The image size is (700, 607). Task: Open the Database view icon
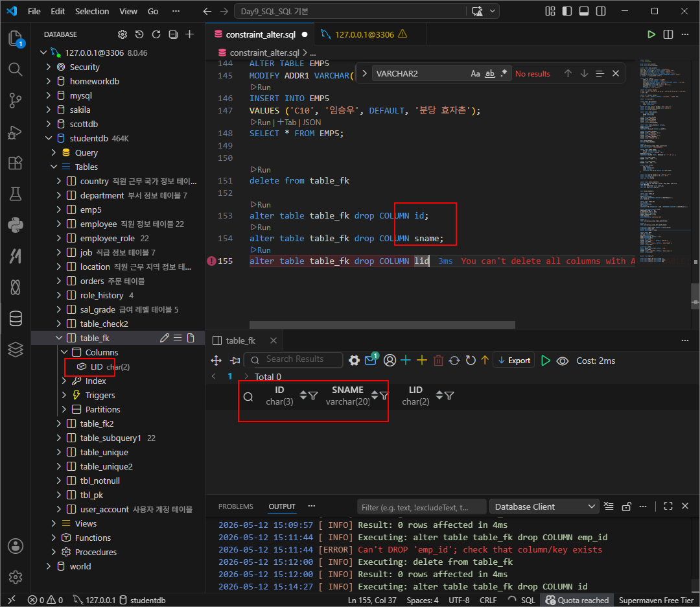pyautogui.click(x=15, y=318)
